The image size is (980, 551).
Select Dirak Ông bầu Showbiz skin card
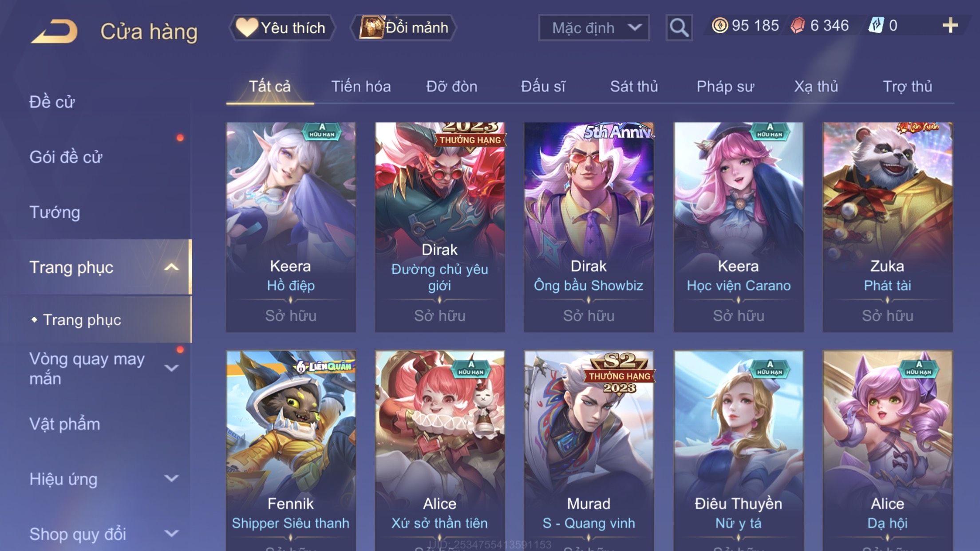coord(589,227)
